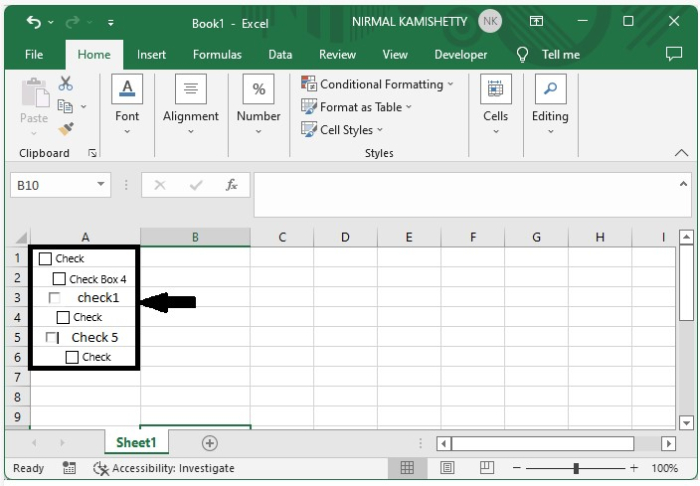The image size is (700, 486).
Task: Select cell B1 in the worksheet
Action: click(195, 258)
